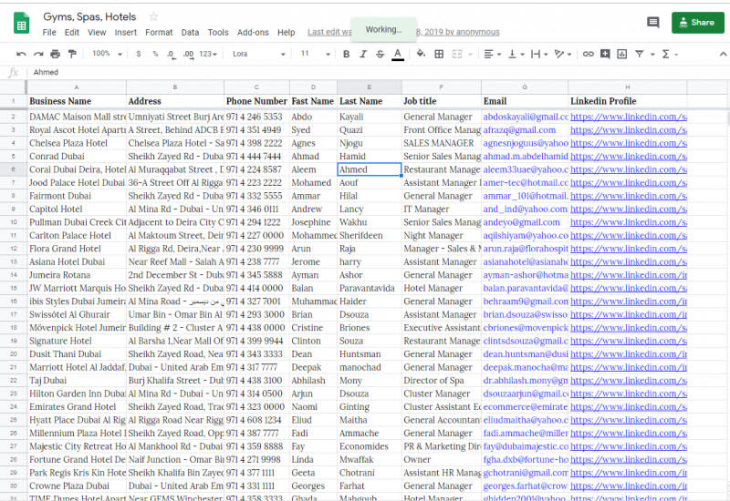
Task: Click the Insert link icon
Action: (588, 54)
